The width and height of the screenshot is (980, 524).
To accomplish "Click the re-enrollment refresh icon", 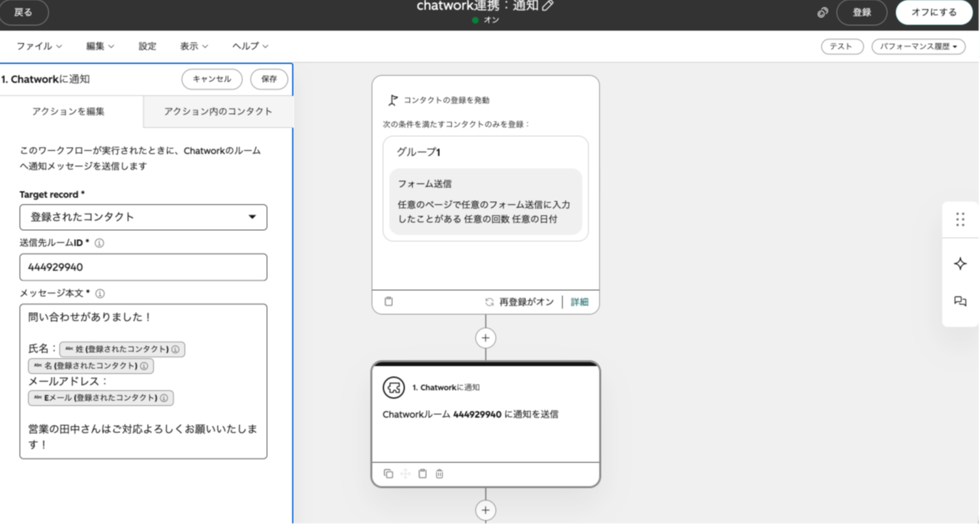I will [489, 302].
